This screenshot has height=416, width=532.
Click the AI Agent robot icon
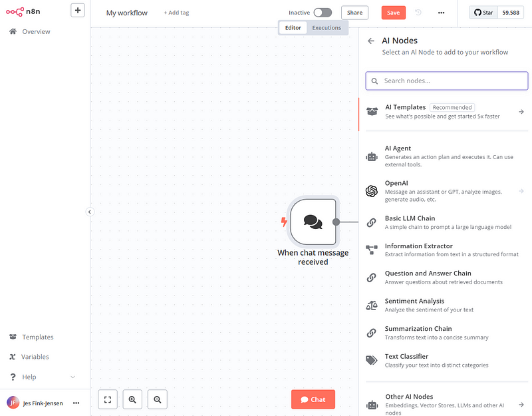click(x=372, y=156)
